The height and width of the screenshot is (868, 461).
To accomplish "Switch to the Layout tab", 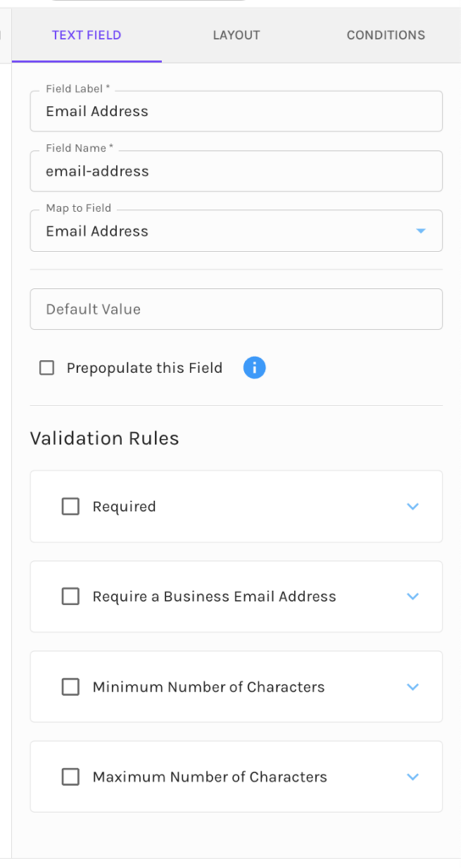I will [x=236, y=36].
